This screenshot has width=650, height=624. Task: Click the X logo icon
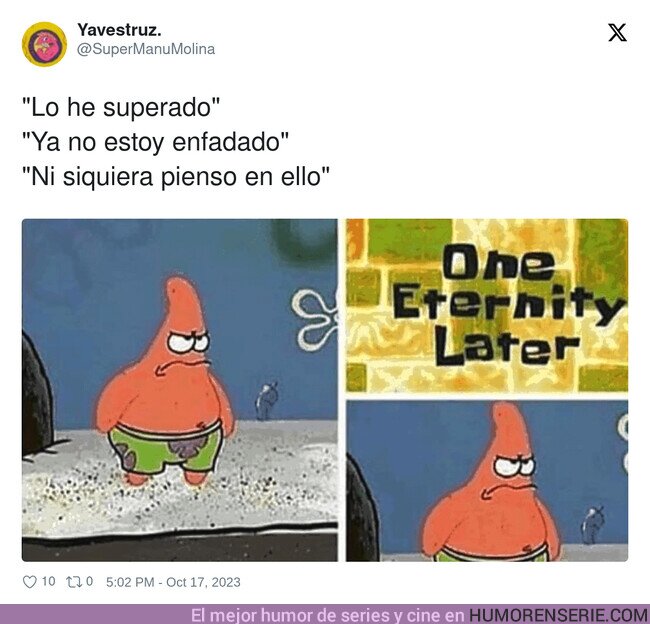click(x=617, y=32)
